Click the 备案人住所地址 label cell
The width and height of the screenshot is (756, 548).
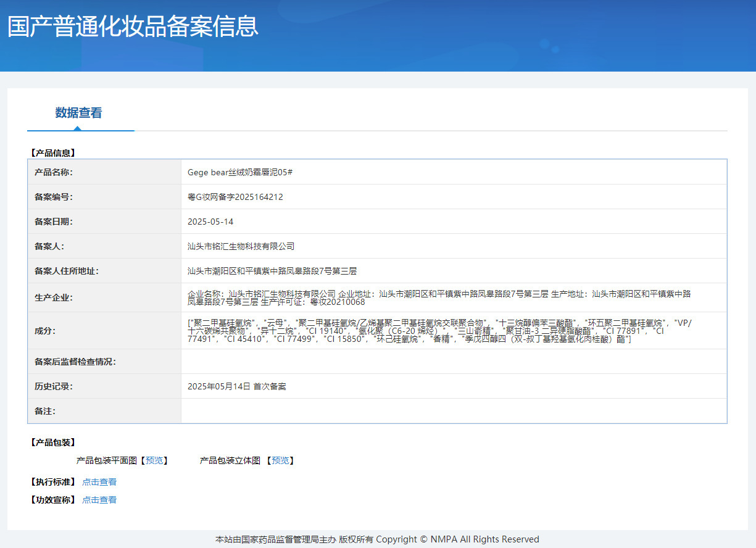point(104,271)
